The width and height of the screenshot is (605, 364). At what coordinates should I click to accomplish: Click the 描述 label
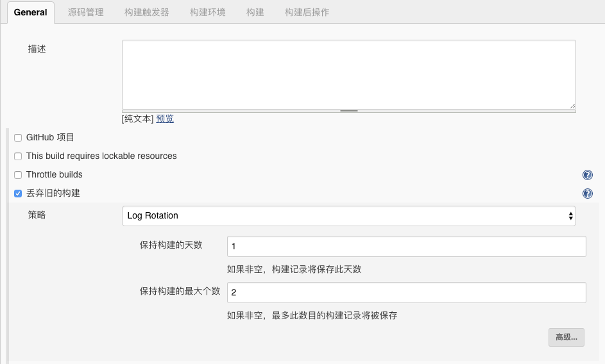37,49
